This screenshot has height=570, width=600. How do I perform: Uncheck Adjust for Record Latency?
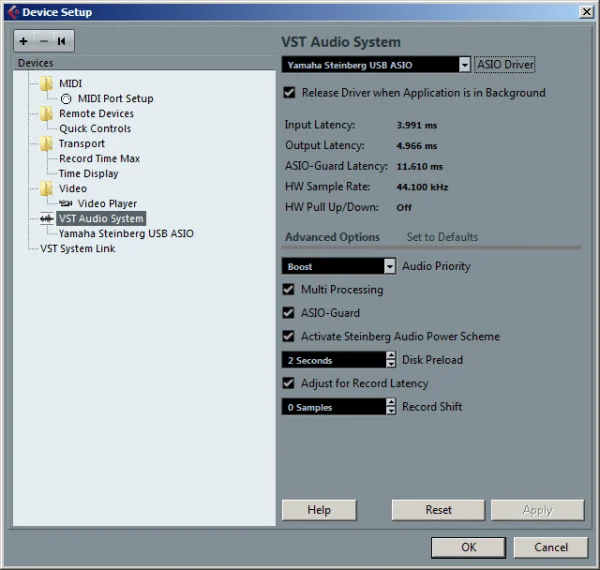[x=289, y=383]
